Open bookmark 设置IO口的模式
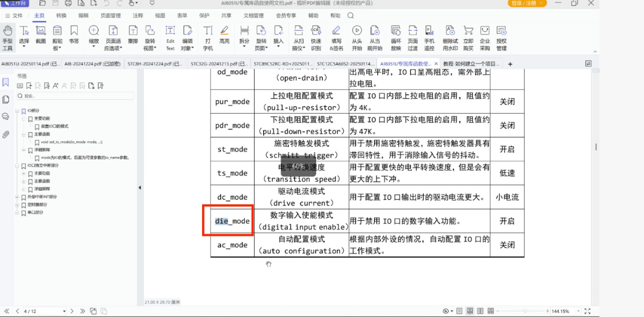The width and height of the screenshot is (644, 317). point(54,126)
